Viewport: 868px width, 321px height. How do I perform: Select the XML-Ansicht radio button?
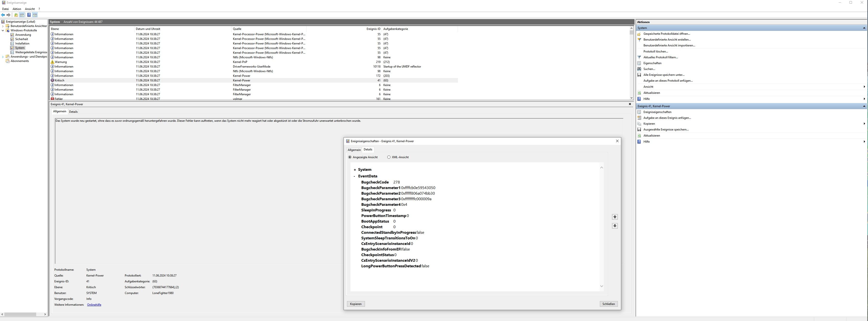pyautogui.click(x=389, y=157)
